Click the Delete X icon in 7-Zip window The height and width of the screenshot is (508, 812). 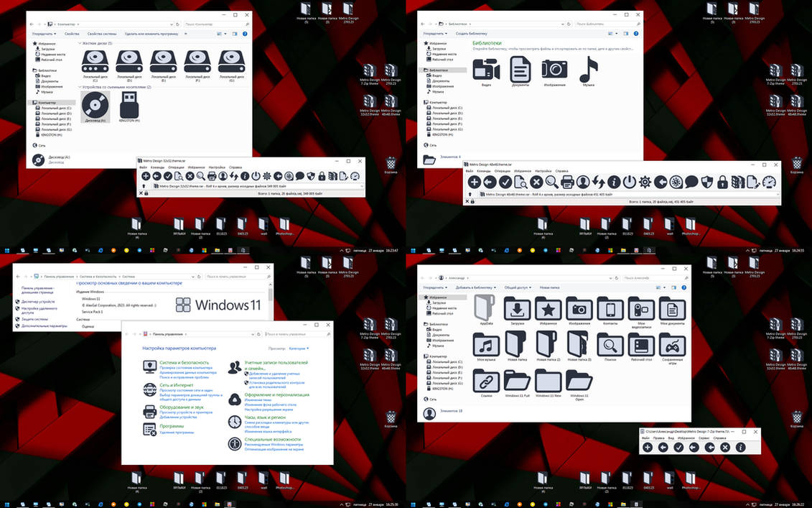[725, 448]
